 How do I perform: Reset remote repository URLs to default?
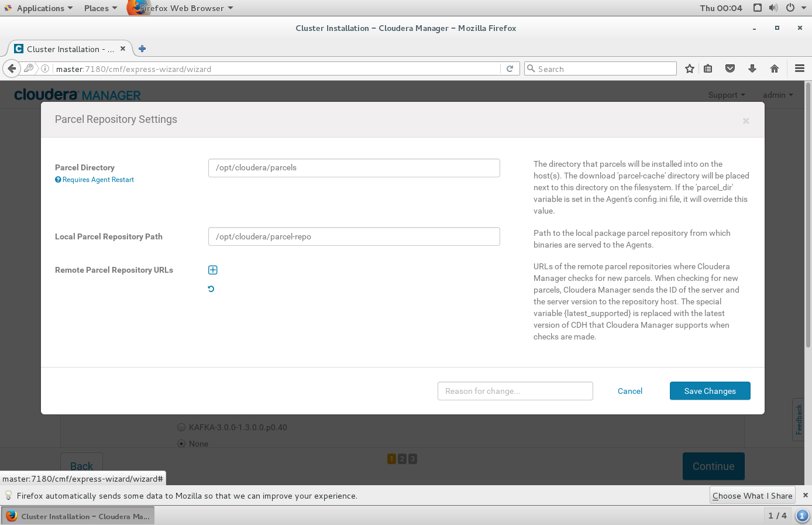pyautogui.click(x=211, y=289)
